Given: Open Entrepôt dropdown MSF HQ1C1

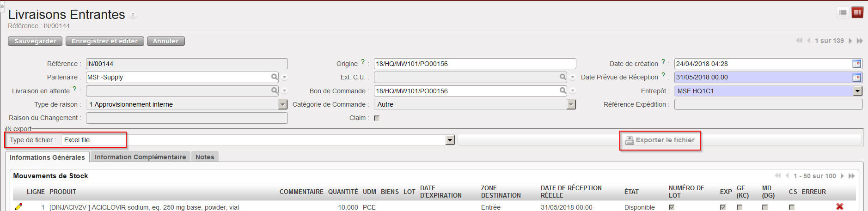Looking at the screenshot, I should (858, 91).
